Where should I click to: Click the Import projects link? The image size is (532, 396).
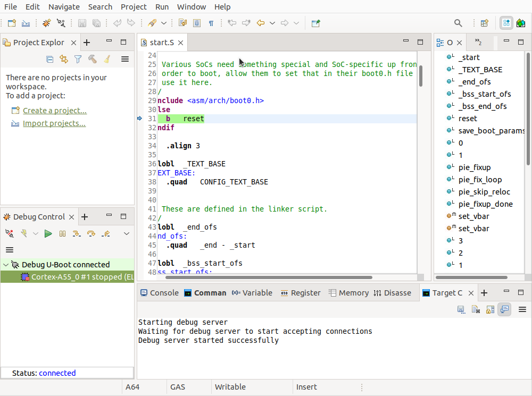54,123
